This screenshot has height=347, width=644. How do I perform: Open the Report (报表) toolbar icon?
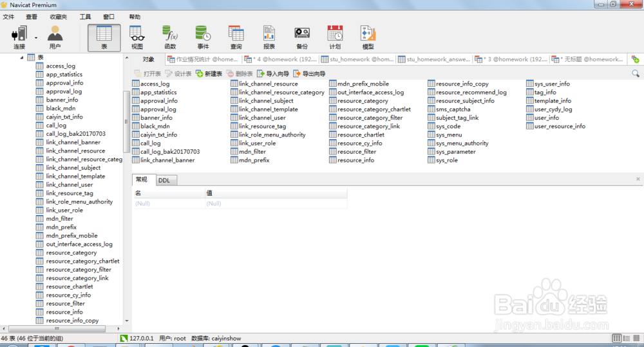(269, 37)
